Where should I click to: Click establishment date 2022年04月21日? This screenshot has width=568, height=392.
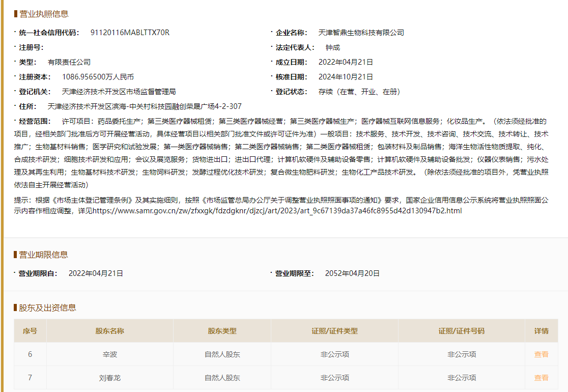tap(346, 62)
